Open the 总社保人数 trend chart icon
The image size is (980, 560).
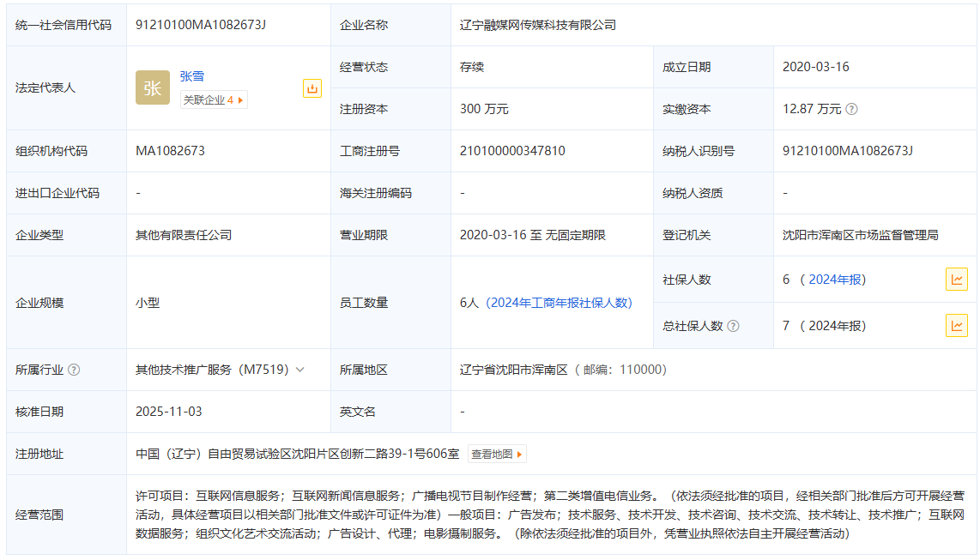coord(956,326)
